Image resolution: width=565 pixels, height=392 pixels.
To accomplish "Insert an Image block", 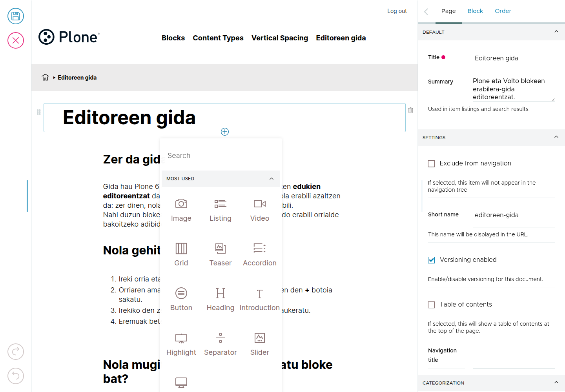I will point(181,210).
